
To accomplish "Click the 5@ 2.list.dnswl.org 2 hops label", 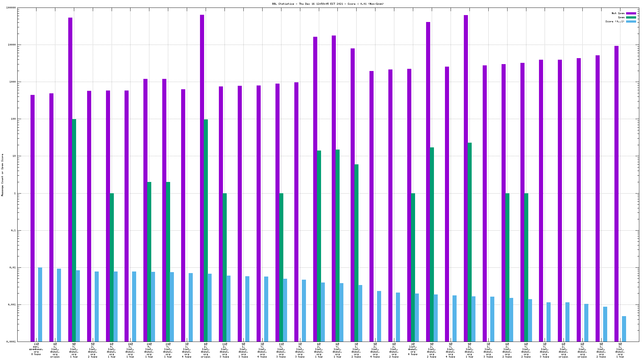I will tap(93, 350).
